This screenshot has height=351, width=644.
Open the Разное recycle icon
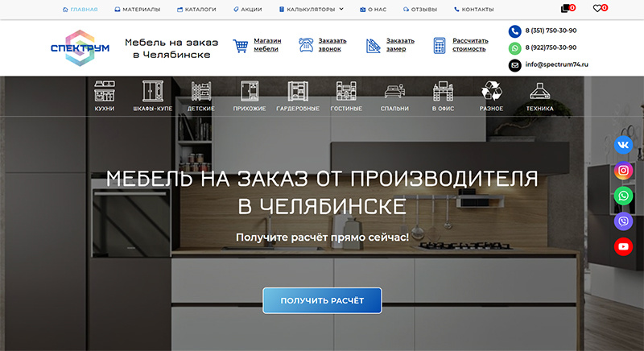tap(492, 91)
